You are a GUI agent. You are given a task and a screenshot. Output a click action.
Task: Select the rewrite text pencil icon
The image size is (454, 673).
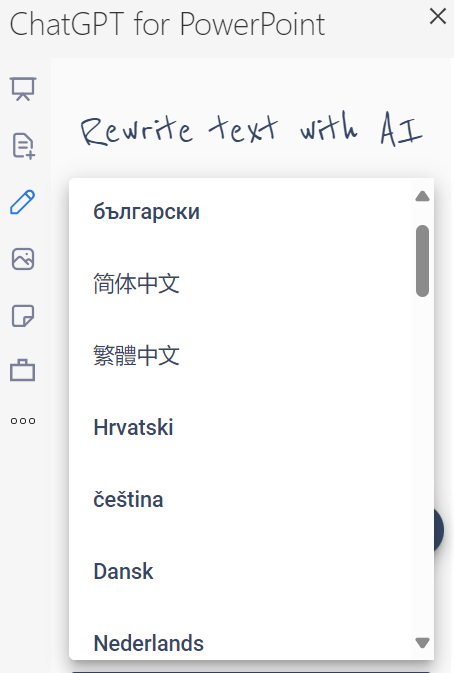(22, 202)
